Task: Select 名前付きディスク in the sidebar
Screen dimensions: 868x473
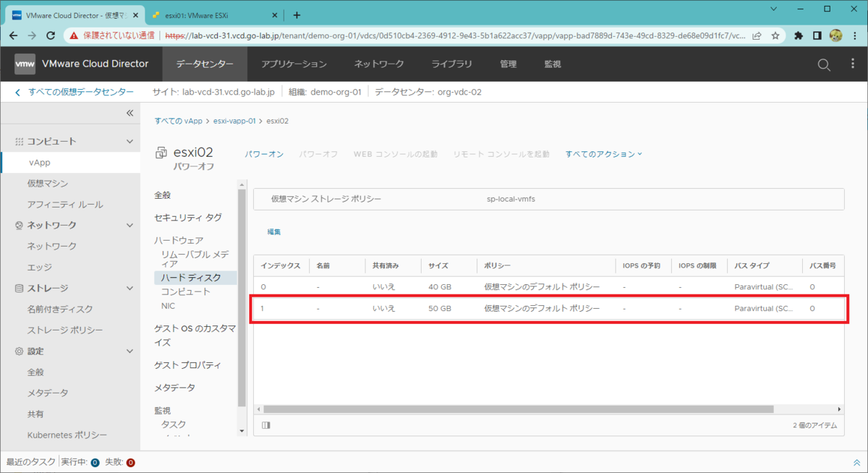Action: [x=60, y=309]
